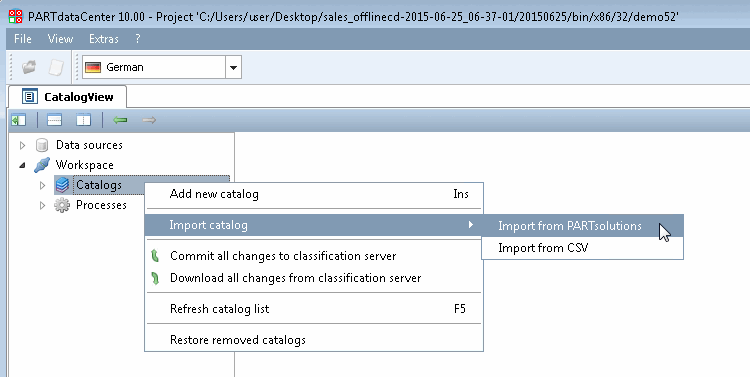Click the Data sources database icon
Screen dimensions: 750x377
coord(42,145)
